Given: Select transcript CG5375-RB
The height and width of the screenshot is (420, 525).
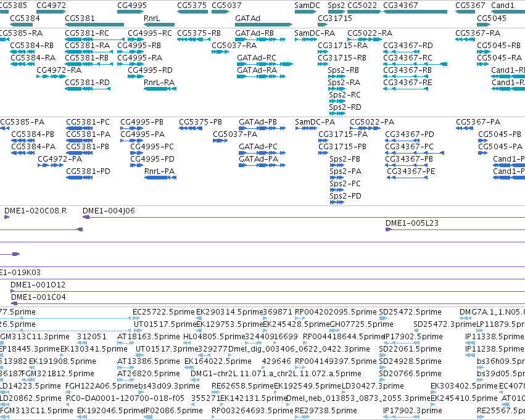Looking at the screenshot, I should pyautogui.click(x=199, y=33).
